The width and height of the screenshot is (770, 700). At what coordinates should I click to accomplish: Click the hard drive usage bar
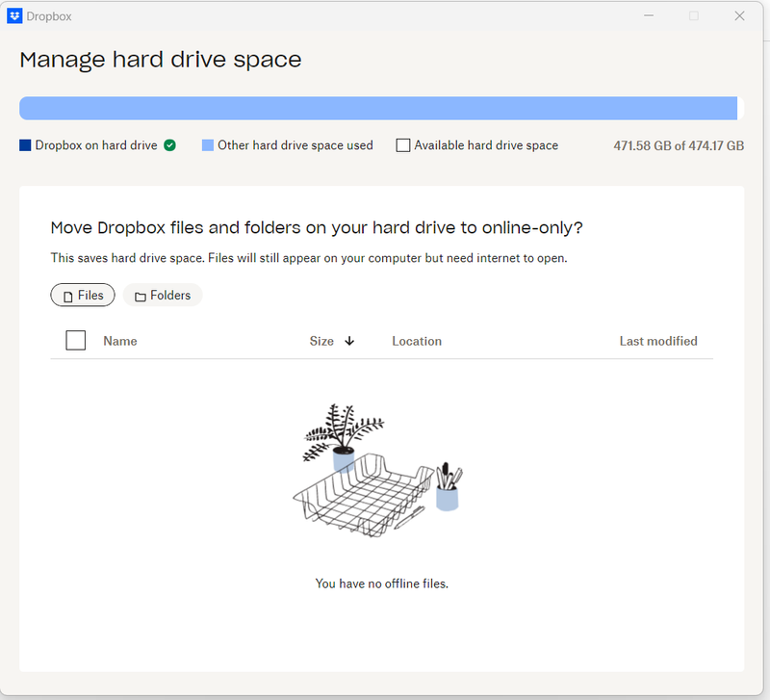pyautogui.click(x=378, y=108)
